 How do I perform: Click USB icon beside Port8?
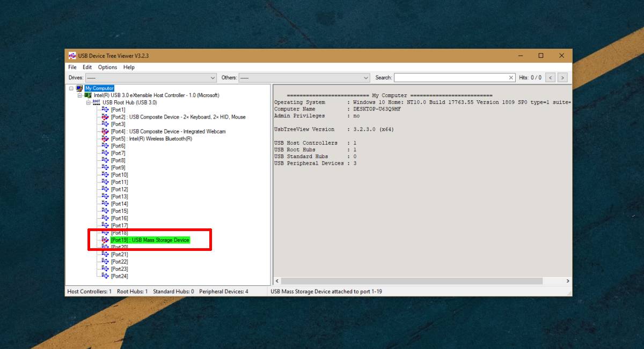click(x=105, y=160)
